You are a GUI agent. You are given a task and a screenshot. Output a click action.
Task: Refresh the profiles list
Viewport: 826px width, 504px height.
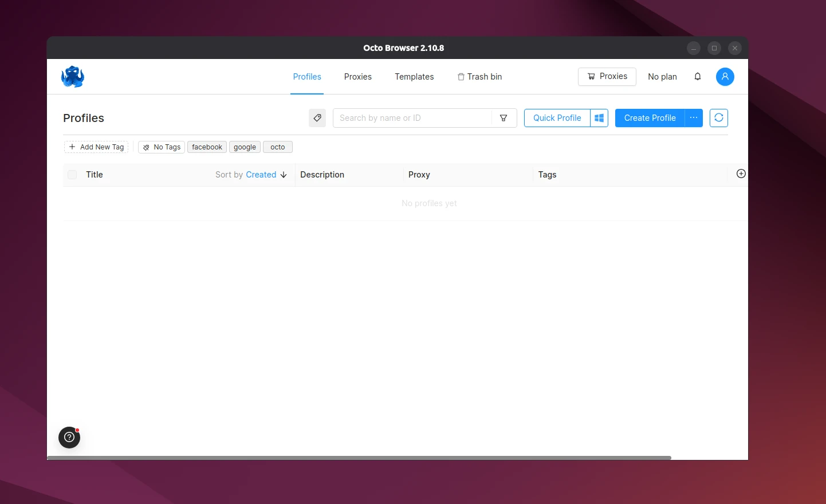(718, 118)
